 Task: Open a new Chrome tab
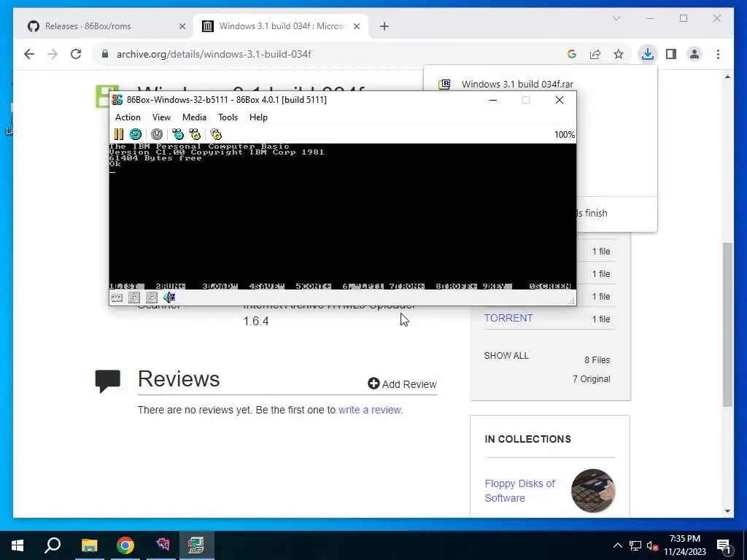point(384,26)
